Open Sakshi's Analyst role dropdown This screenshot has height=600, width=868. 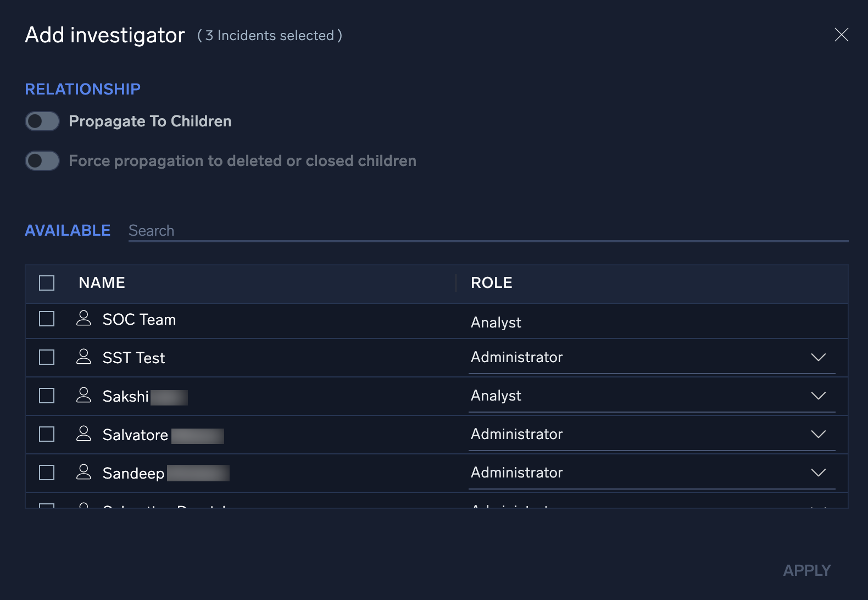(819, 396)
